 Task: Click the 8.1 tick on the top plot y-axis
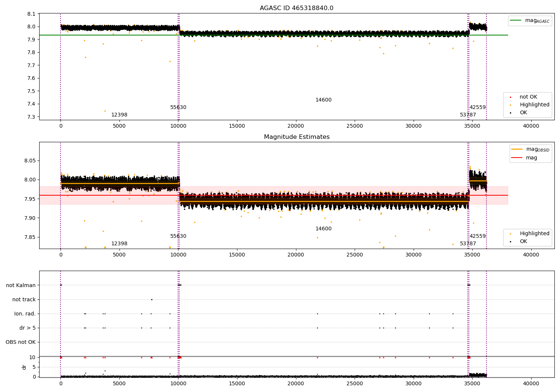(x=32, y=14)
